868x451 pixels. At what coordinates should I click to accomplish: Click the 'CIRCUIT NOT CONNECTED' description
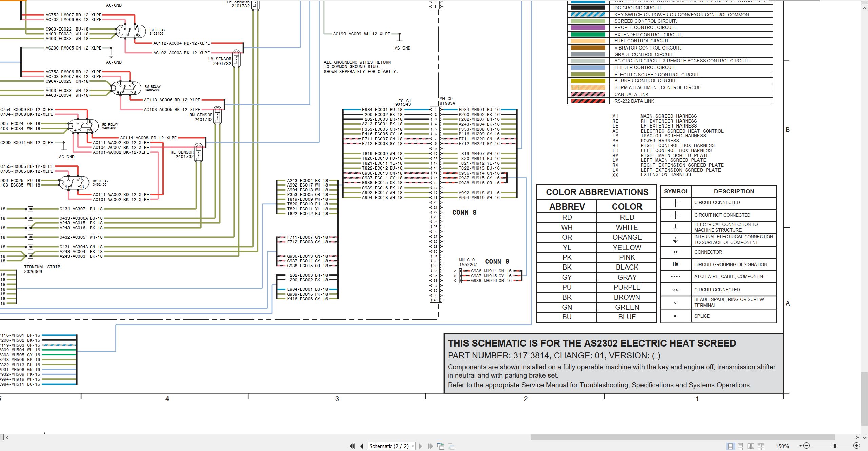point(722,215)
